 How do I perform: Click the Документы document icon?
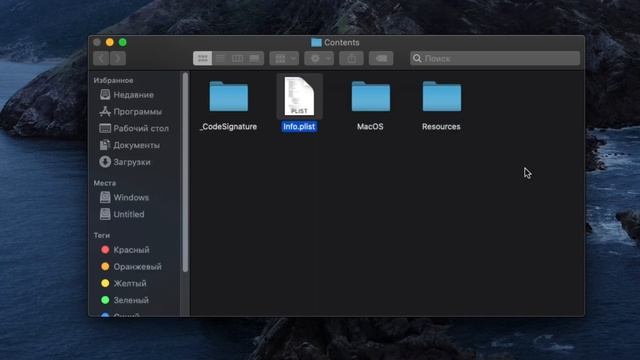point(105,145)
